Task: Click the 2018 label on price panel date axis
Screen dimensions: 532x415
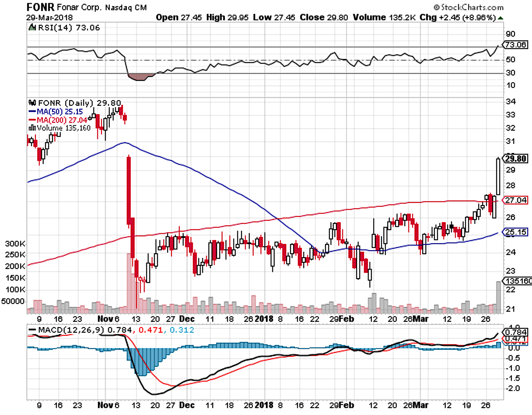Action: (264, 319)
